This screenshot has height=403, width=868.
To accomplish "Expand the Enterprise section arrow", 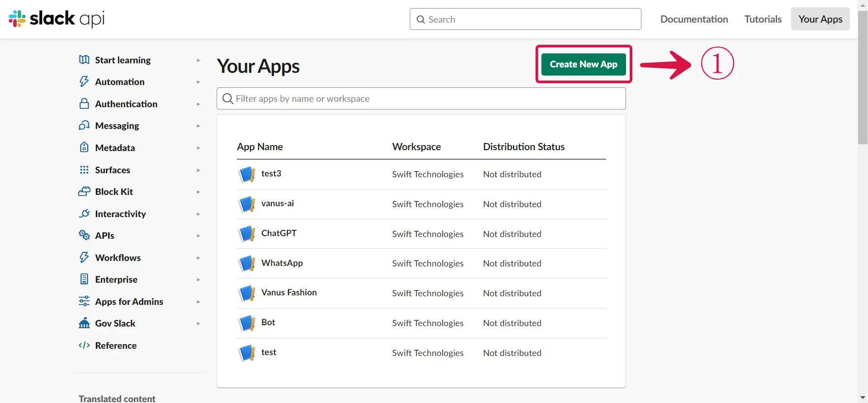I will (x=198, y=280).
